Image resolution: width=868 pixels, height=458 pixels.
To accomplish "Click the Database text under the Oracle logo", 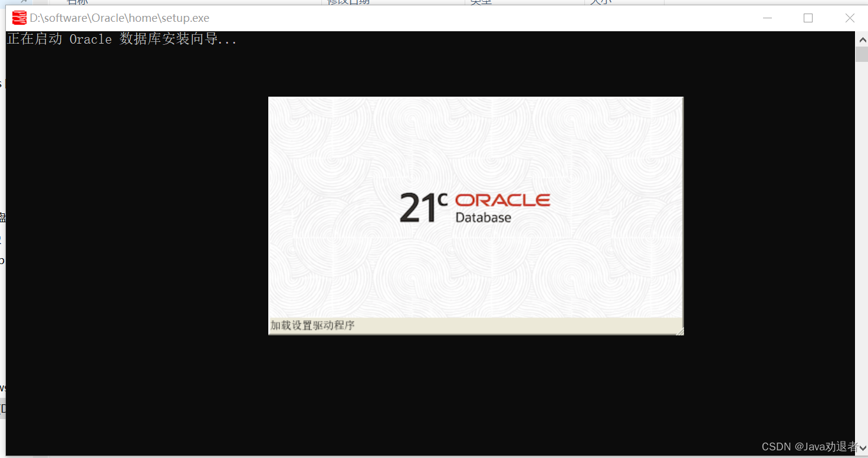I will point(483,218).
